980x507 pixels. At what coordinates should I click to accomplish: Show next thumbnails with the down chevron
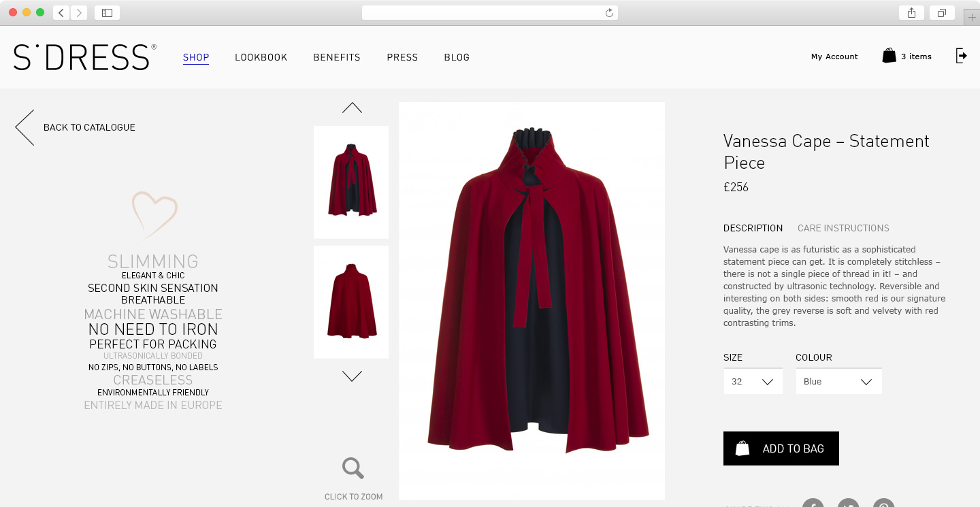pos(352,376)
